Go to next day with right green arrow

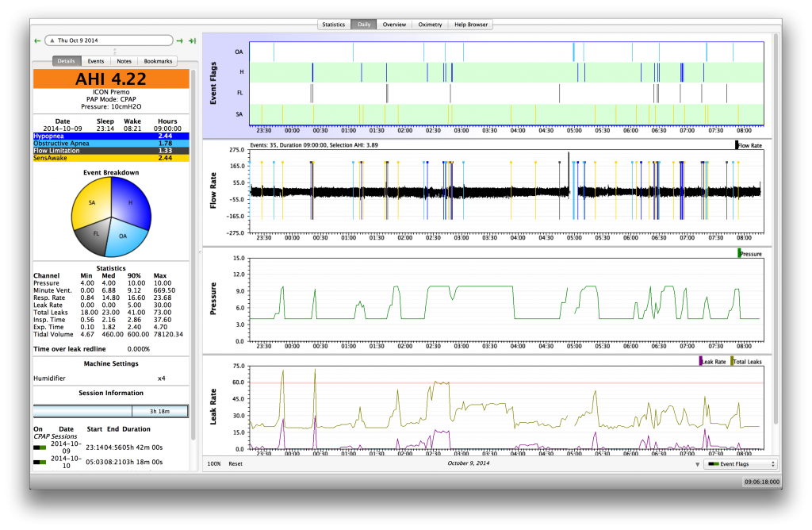tap(180, 40)
